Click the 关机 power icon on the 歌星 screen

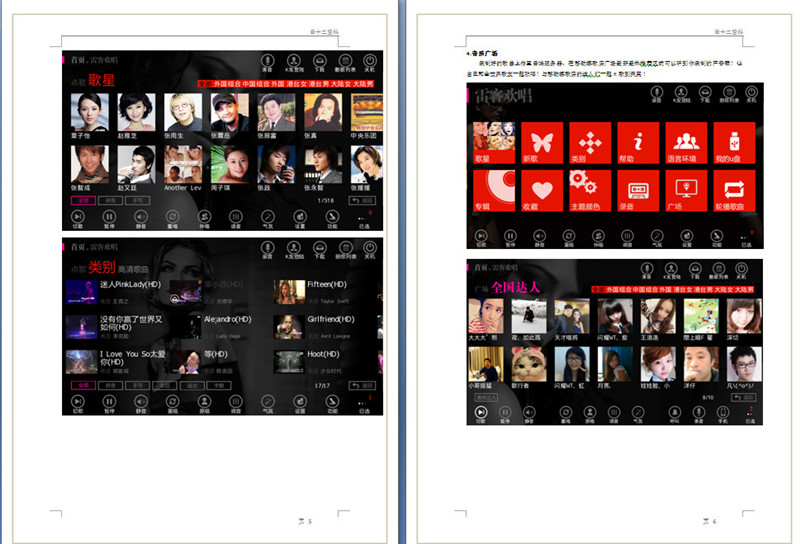point(369,63)
